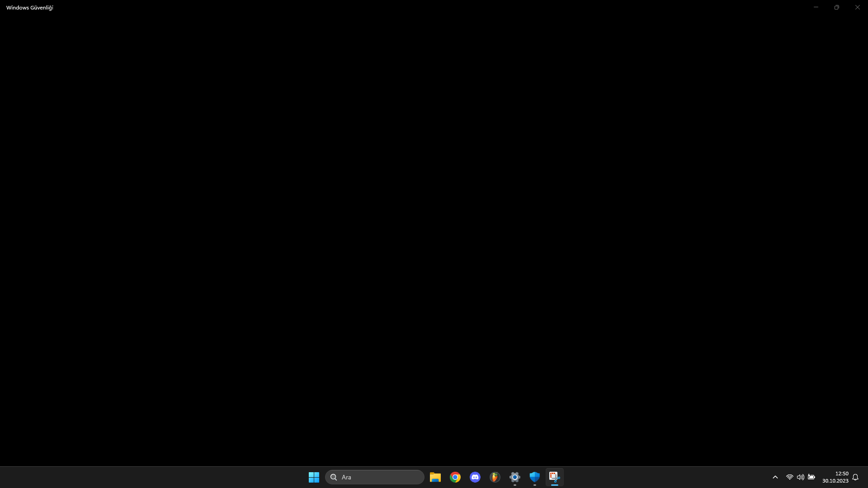The image size is (868, 488).
Task: Click the magnifier icon in taskbar search
Action: coord(334,477)
